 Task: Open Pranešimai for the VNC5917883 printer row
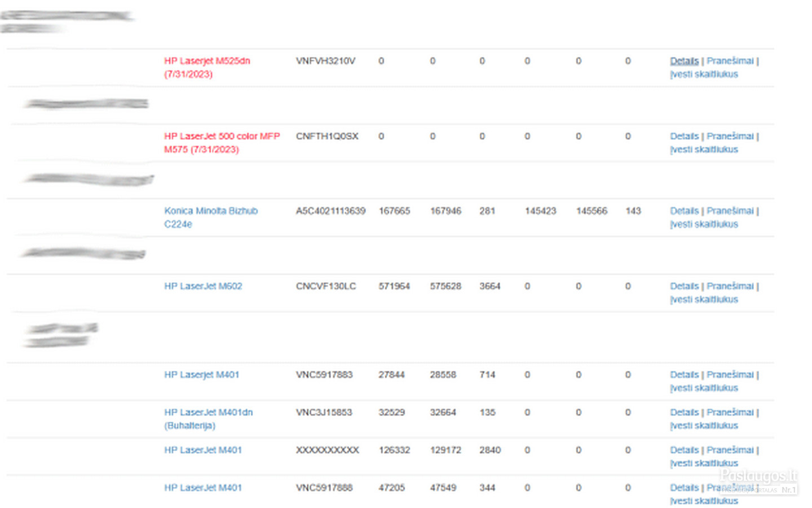pos(730,375)
